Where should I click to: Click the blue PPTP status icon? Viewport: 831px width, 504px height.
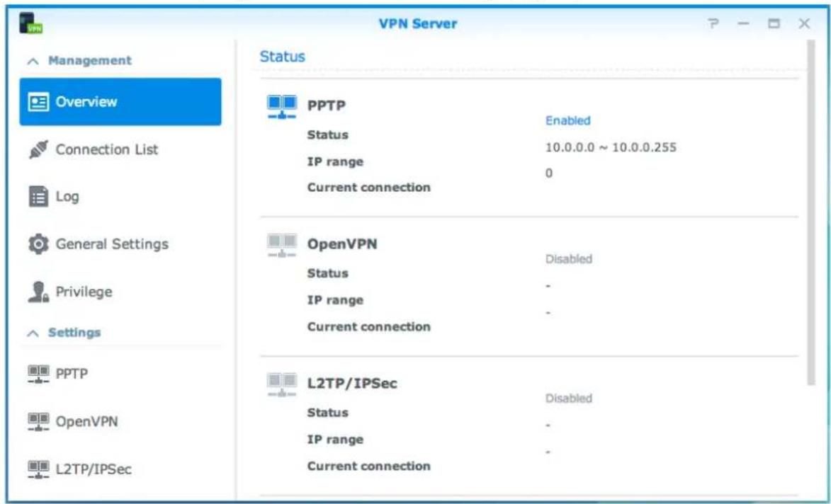282,106
